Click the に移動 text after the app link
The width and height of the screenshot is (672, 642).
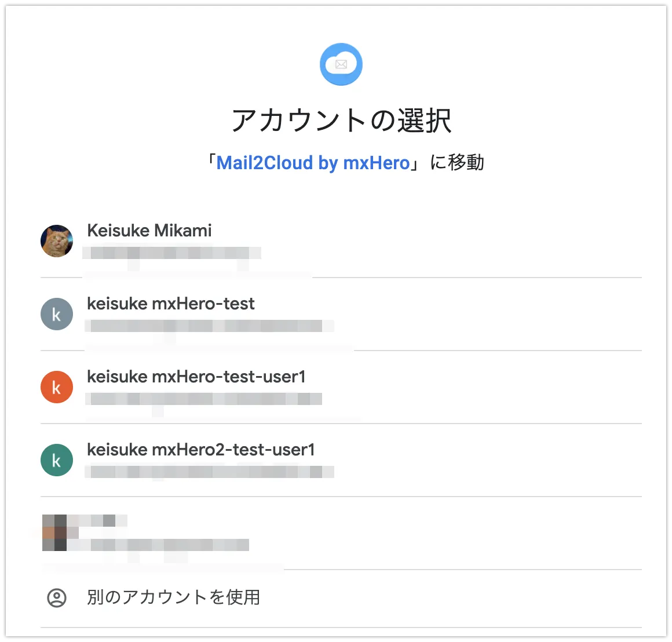[456, 163]
